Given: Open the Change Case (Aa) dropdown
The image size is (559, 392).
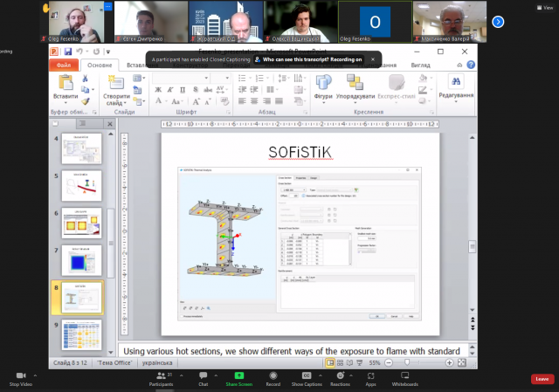Looking at the screenshot, I should point(176,101).
